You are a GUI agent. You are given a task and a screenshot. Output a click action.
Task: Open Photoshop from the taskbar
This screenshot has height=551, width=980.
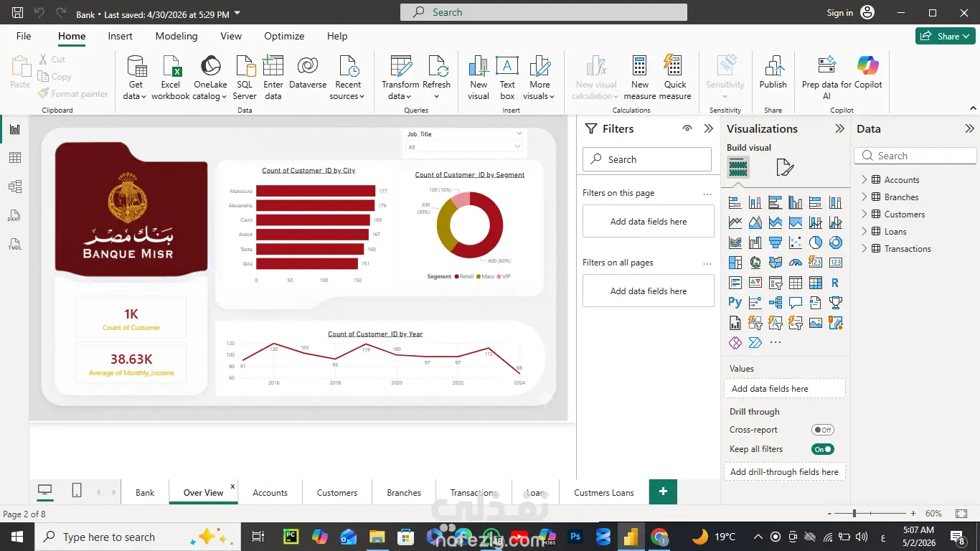575,537
